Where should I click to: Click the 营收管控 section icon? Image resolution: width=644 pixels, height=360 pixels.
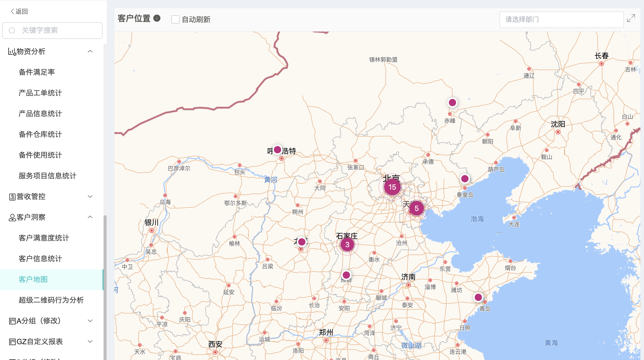(x=12, y=197)
